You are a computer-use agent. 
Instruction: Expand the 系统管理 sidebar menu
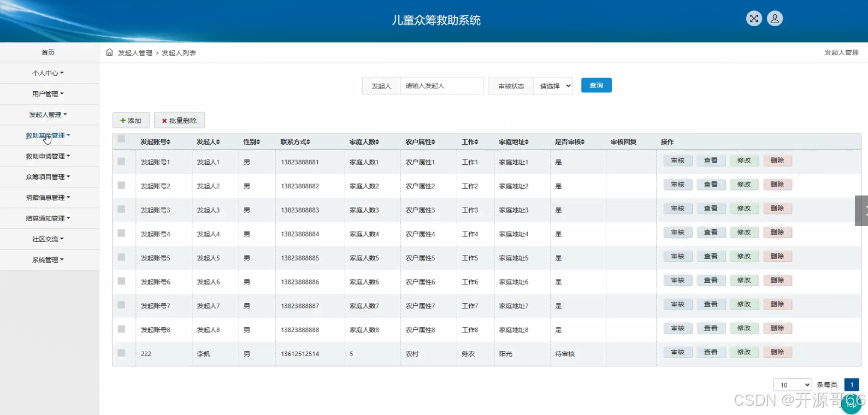click(x=49, y=260)
